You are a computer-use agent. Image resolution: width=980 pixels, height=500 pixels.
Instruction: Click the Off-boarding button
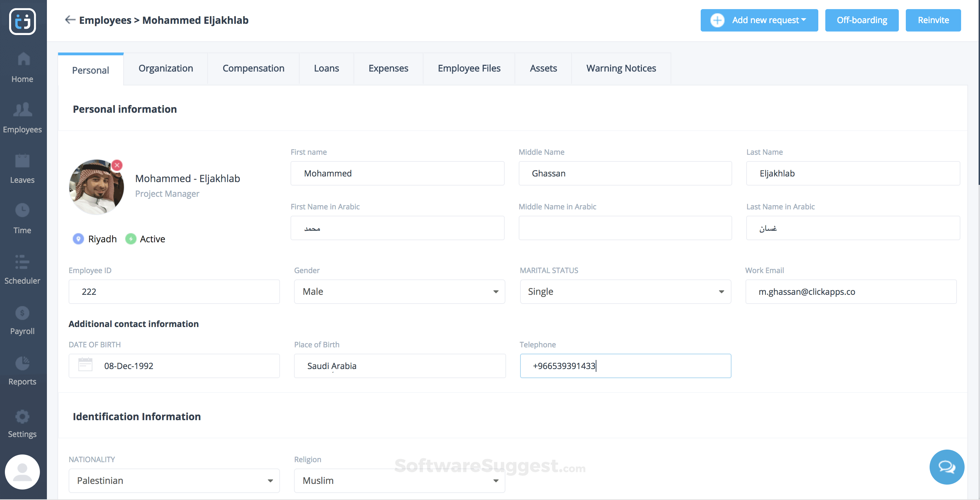[x=861, y=20]
